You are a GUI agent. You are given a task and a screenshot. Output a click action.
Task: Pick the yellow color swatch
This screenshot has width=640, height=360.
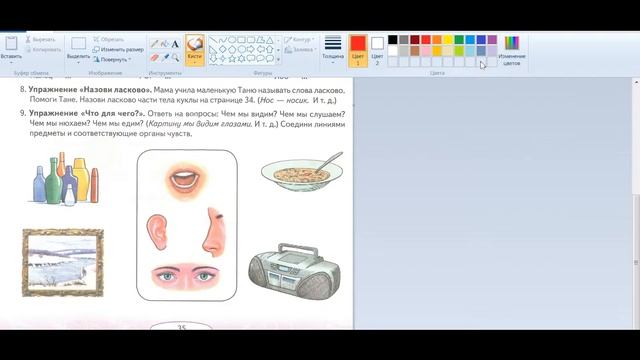(x=448, y=40)
